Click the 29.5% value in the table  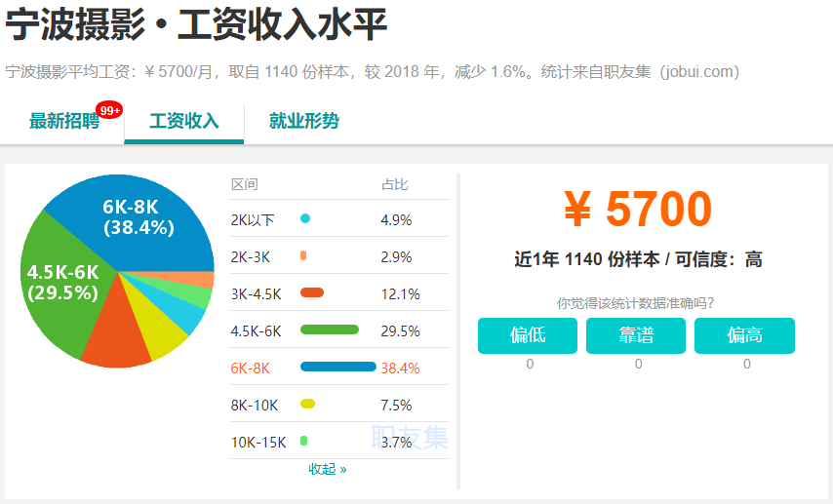coord(400,331)
